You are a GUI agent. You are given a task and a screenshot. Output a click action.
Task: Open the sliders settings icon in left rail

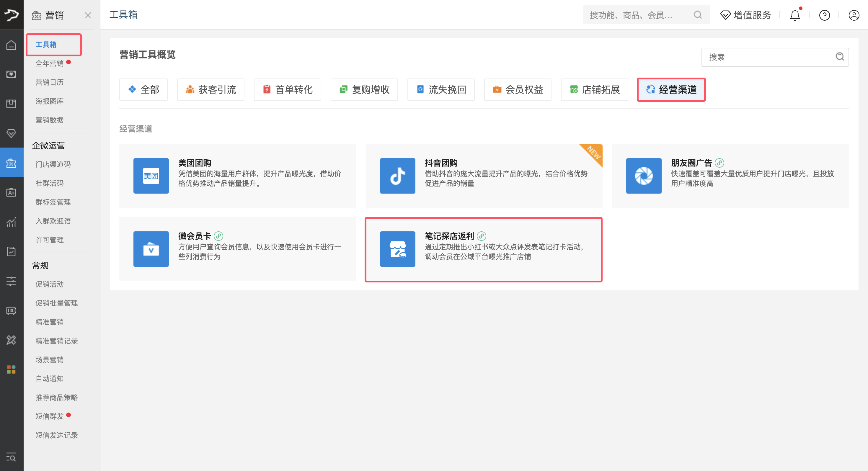tap(11, 281)
